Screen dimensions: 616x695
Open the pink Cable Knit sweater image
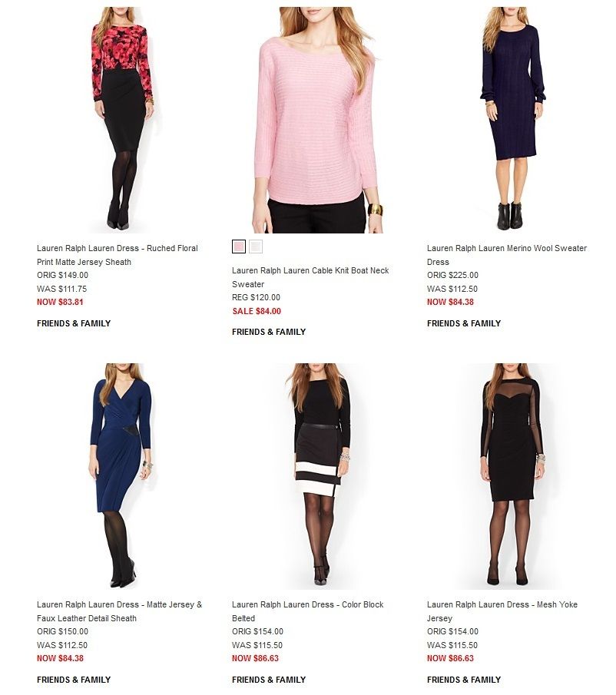(x=317, y=120)
